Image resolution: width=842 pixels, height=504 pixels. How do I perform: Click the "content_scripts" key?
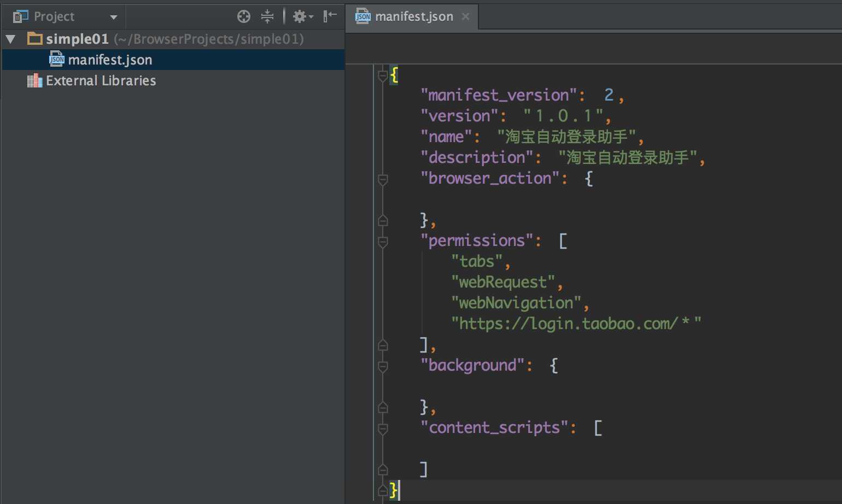[x=494, y=427]
